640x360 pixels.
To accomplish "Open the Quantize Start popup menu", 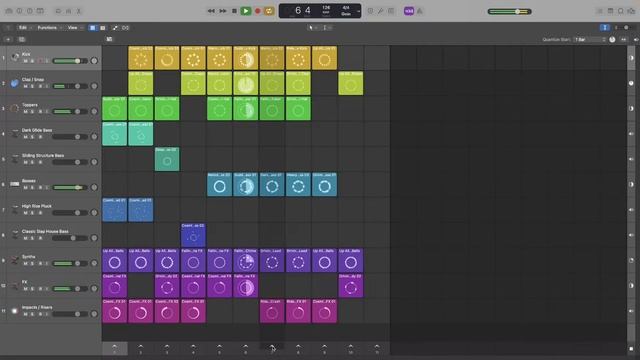I will click(x=590, y=40).
